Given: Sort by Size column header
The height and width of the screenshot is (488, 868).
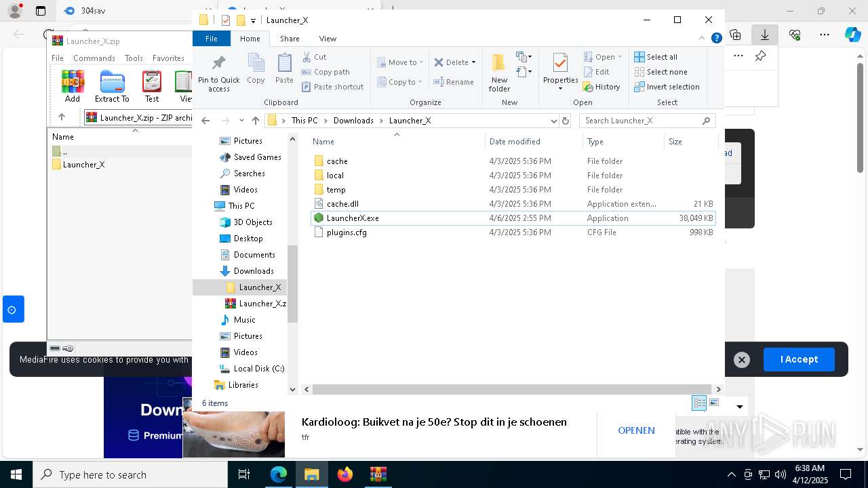Looking at the screenshot, I should pyautogui.click(x=690, y=142).
